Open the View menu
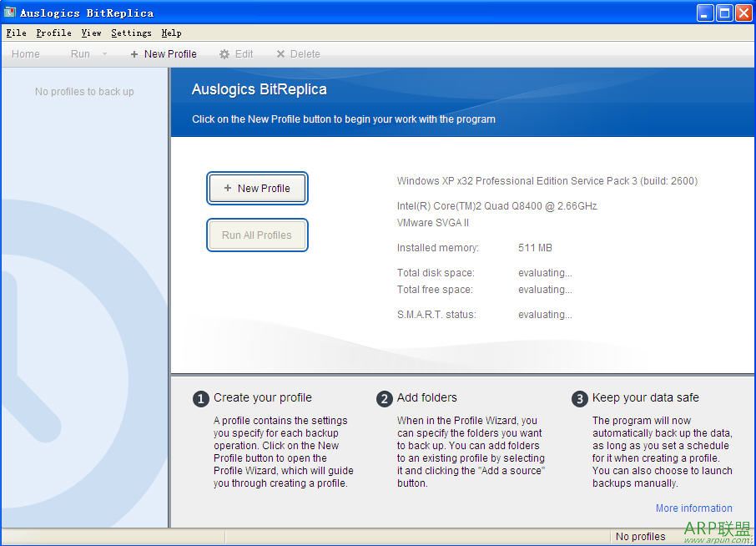Viewport: 756px width, 546px height. click(91, 33)
